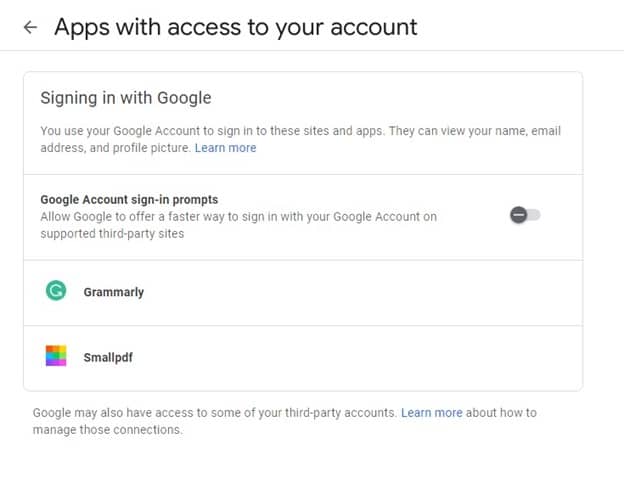Click the "manage those connections" footer text
624x495 pixels.
click(x=108, y=430)
